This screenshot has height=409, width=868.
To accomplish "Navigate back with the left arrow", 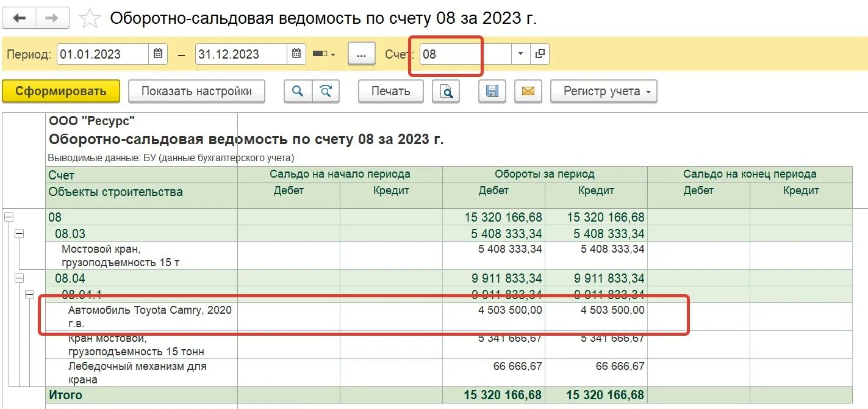I will 19,18.
